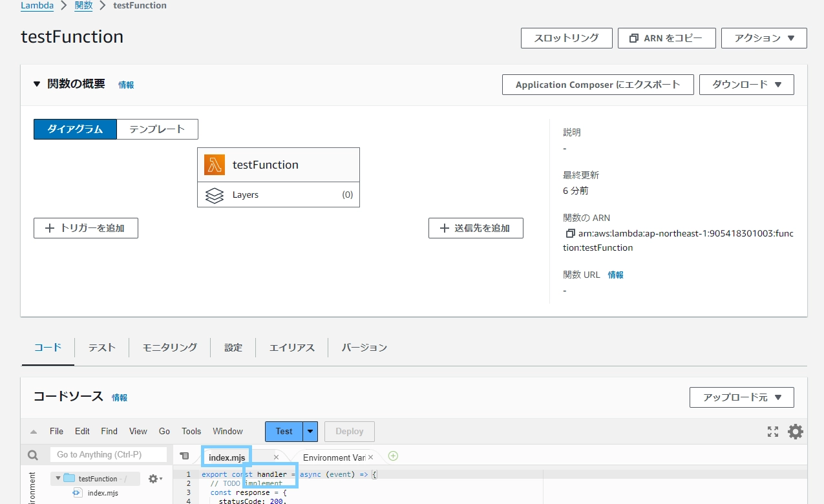
Task: Click the orange Lambda function icon
Action: 215,165
